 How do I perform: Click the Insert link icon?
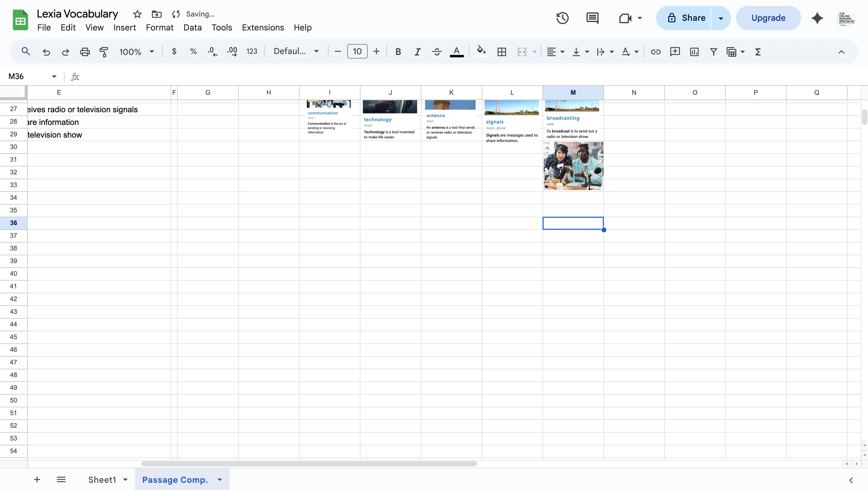pyautogui.click(x=656, y=51)
